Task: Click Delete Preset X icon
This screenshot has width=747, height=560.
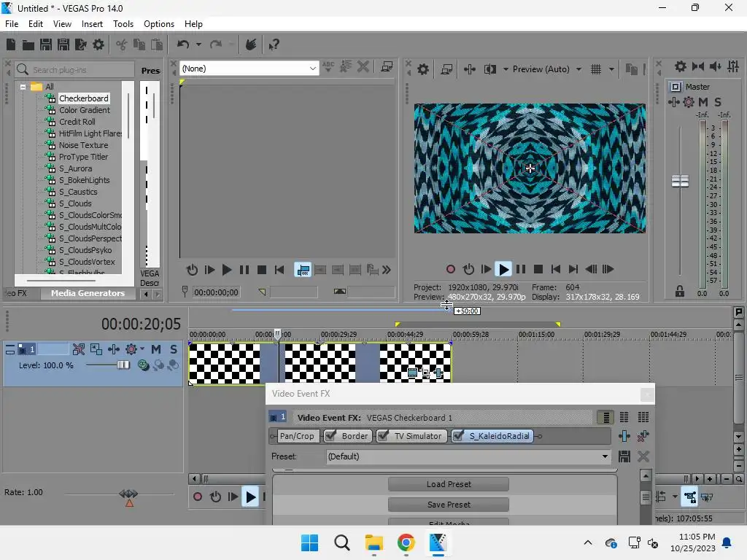Action: (643, 456)
